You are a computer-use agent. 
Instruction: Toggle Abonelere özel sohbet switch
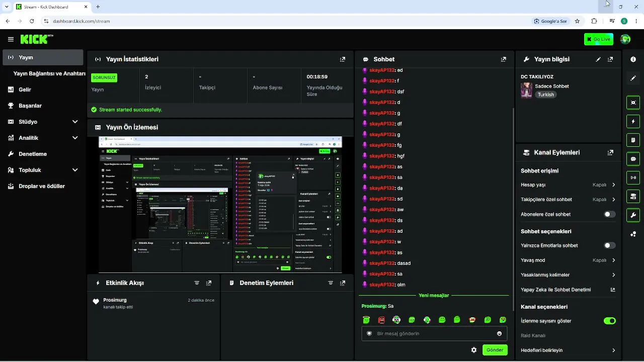tap(609, 214)
